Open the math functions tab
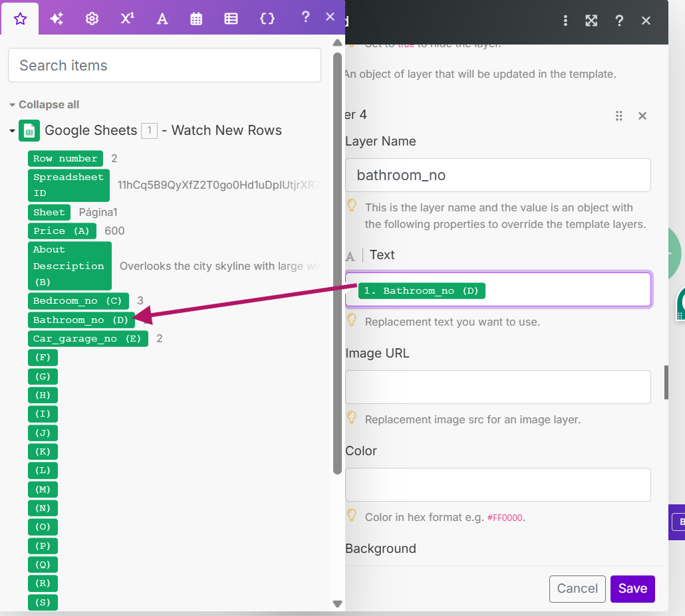 tap(127, 19)
